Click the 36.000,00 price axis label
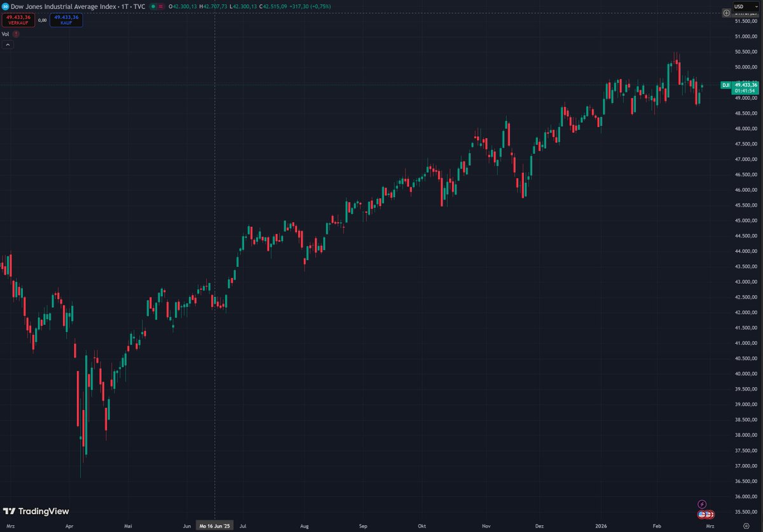The image size is (763, 532). coord(745,496)
